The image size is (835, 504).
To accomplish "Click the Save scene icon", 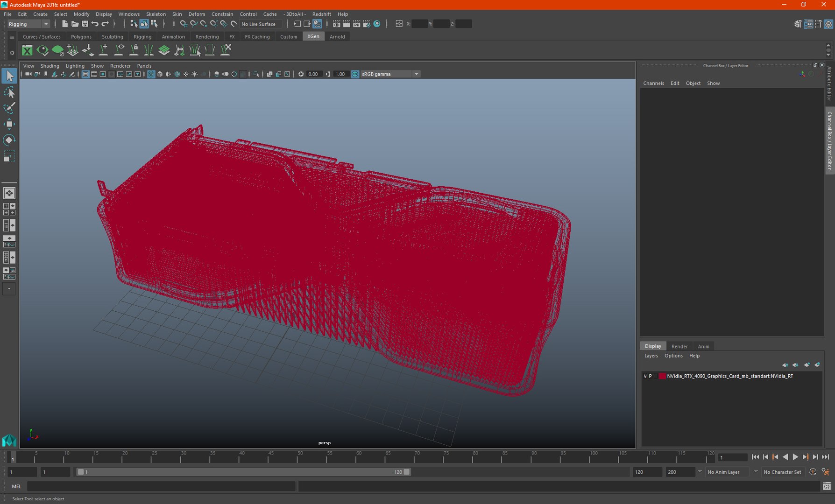I will pos(85,24).
